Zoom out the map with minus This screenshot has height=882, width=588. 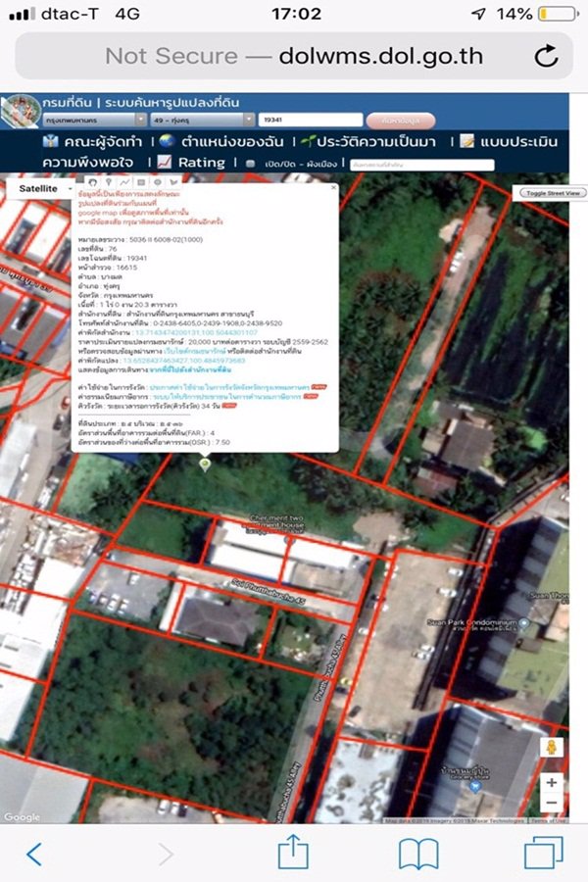552,803
